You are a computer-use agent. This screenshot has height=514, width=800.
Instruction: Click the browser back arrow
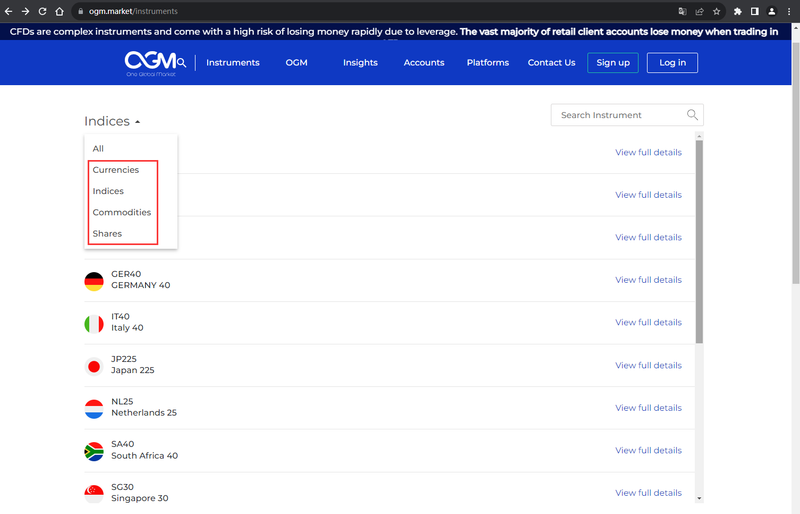point(9,11)
